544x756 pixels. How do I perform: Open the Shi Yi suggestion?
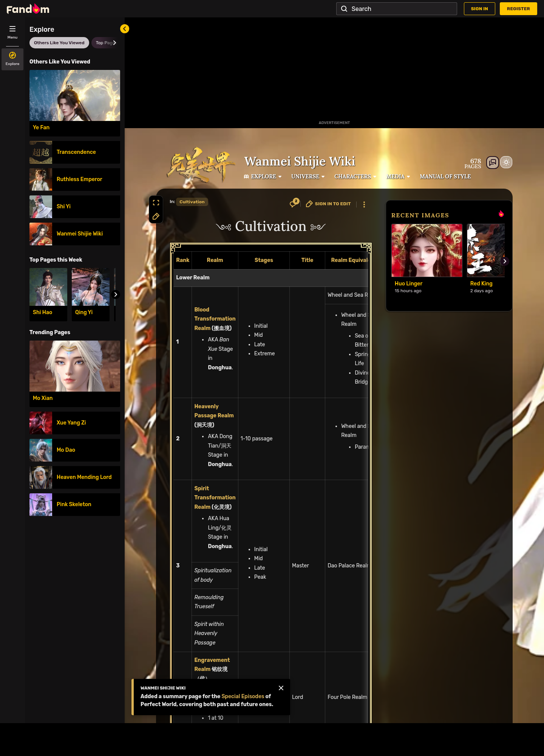[x=75, y=207]
